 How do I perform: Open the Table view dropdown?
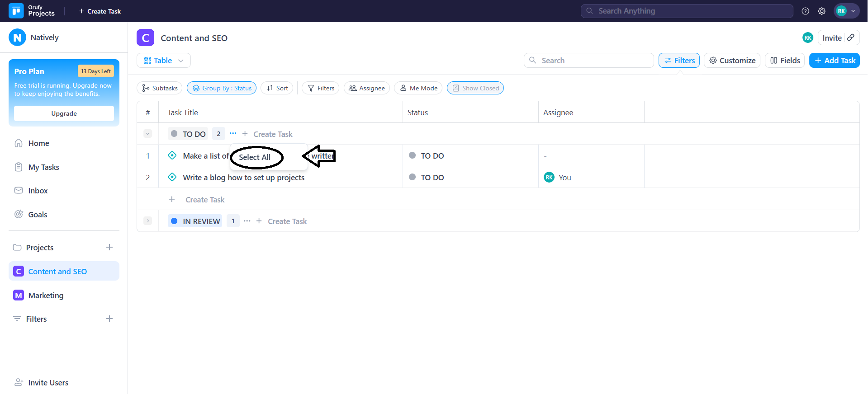[163, 61]
